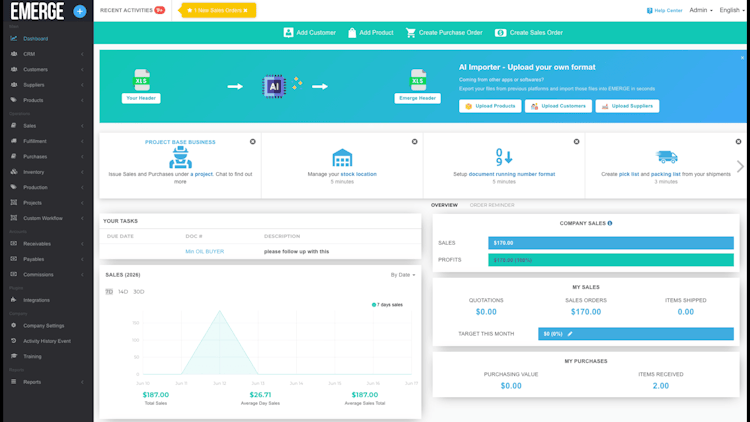Screen dimensions: 750x422
Task: Click the Upload Suppliers button
Action: click(x=627, y=106)
